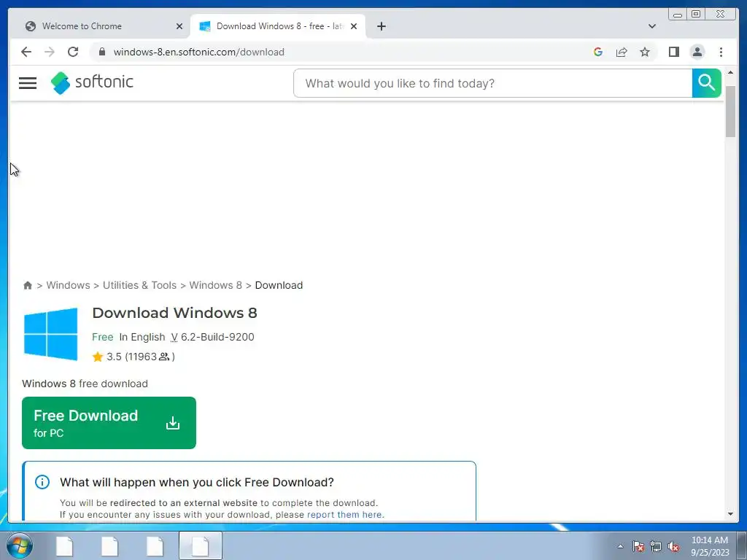Reload the page with refresh icon
This screenshot has height=560, width=747.
pos(73,52)
